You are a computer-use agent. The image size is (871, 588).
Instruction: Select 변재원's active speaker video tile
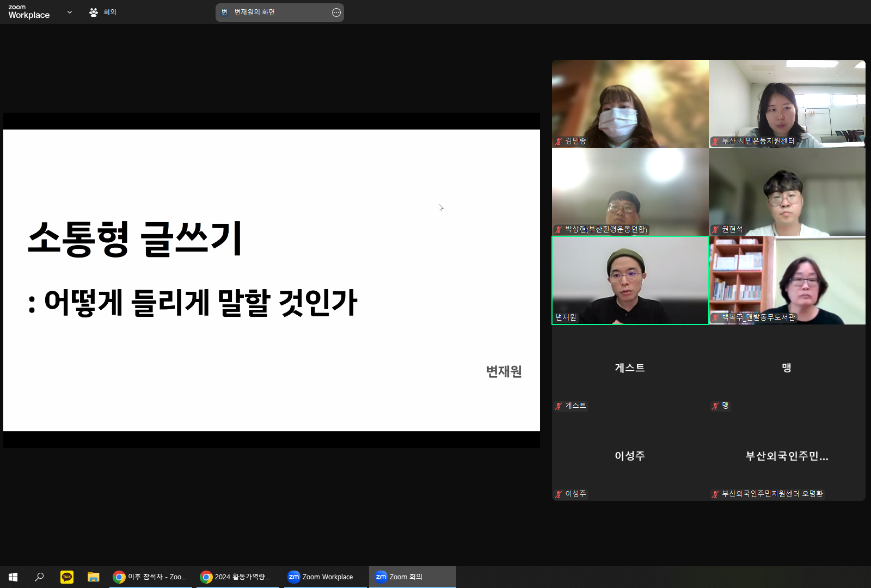tap(630, 280)
